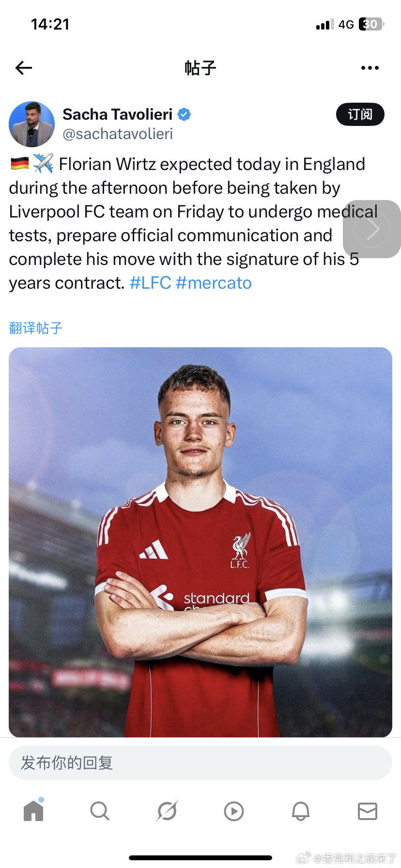Open the @sachatavolieri handle

pyautogui.click(x=118, y=134)
